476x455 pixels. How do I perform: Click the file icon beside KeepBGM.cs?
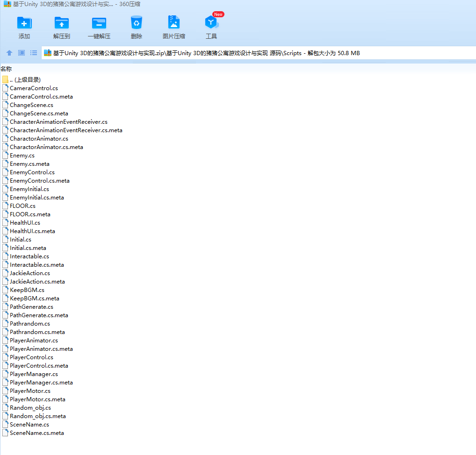coord(5,290)
